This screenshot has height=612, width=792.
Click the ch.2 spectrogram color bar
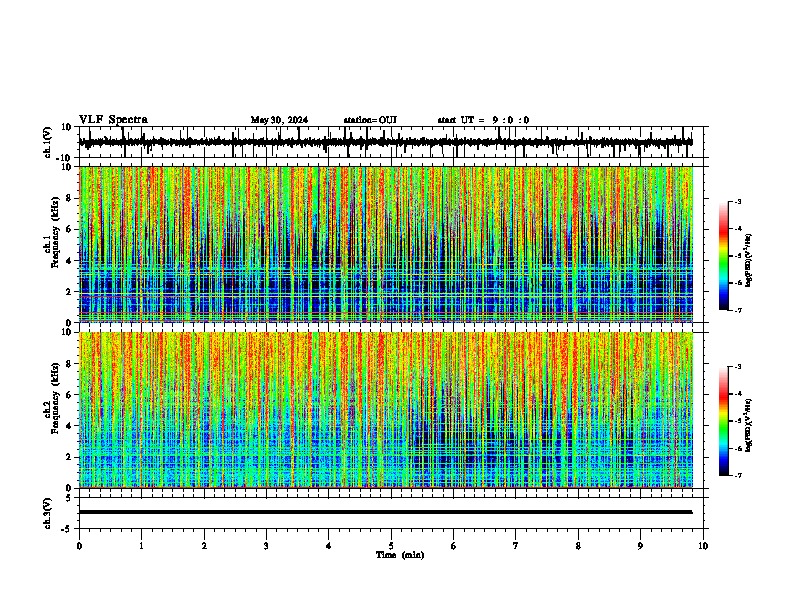(x=724, y=421)
